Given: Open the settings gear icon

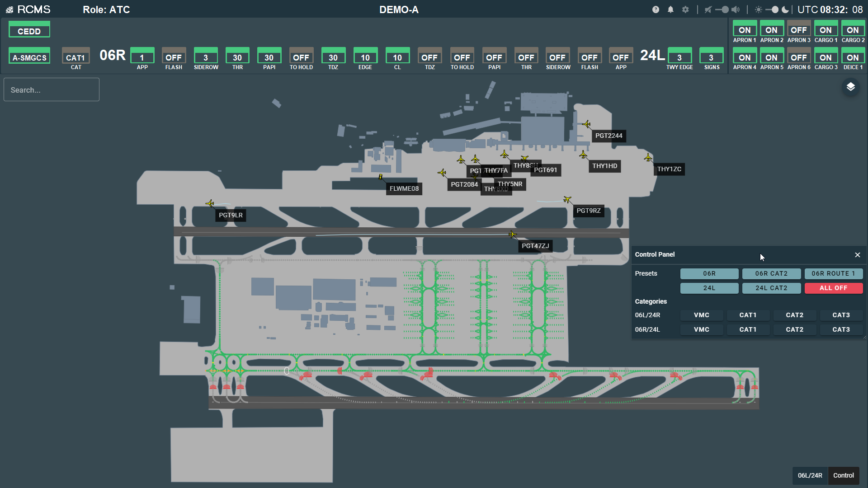Looking at the screenshot, I should 685,9.
